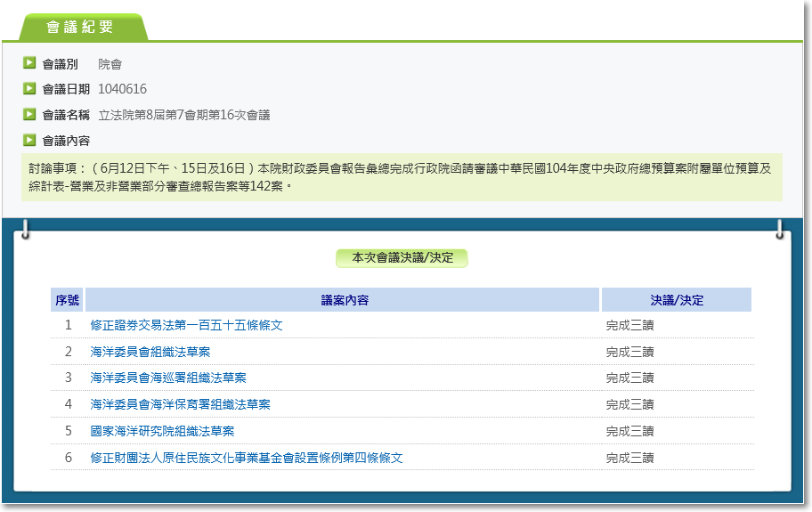Click the 議案內容 column header
Screen dimensions: 812x512
pos(344,300)
